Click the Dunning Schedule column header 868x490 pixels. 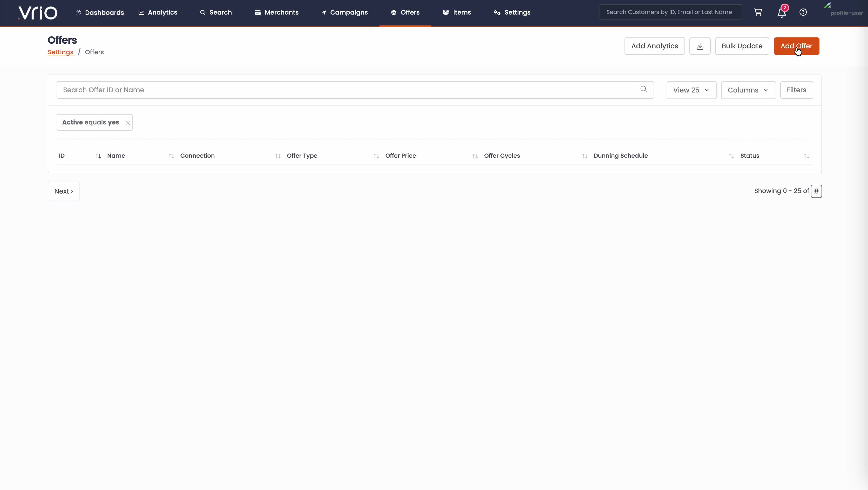(620, 156)
